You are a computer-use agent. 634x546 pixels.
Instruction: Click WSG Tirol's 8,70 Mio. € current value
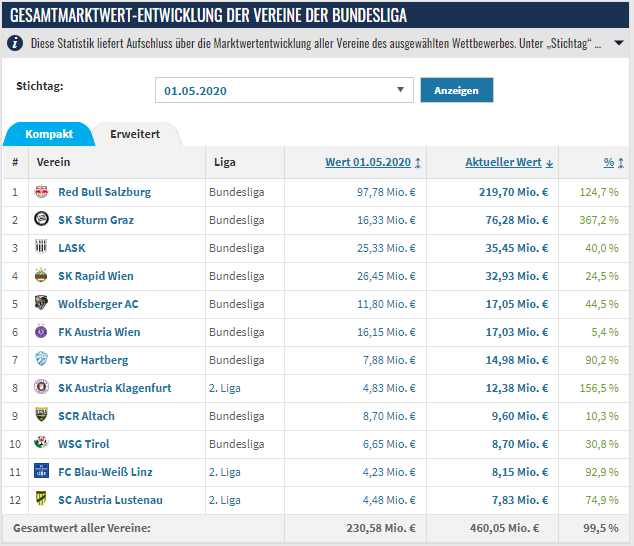[520, 444]
